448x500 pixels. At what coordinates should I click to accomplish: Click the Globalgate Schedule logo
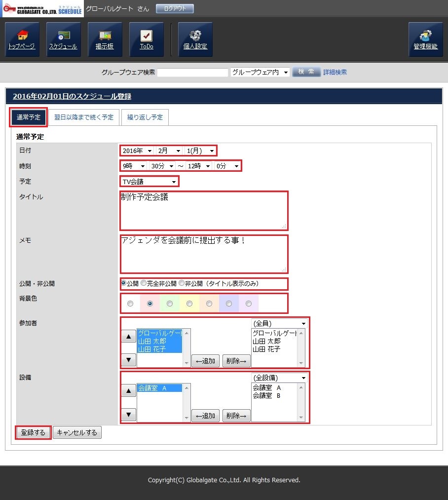[42, 9]
